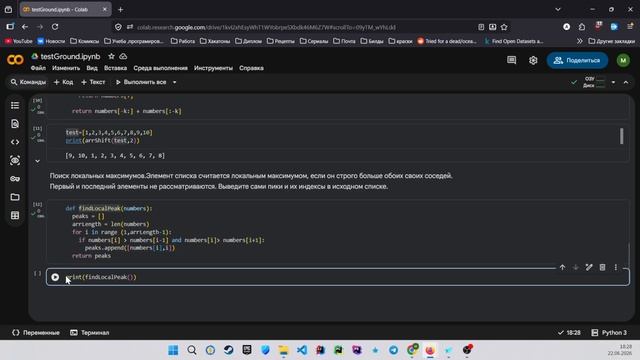Click the cell output scrollbar thumb
Viewport: 640px width, 360px height.
(x=622, y=136)
